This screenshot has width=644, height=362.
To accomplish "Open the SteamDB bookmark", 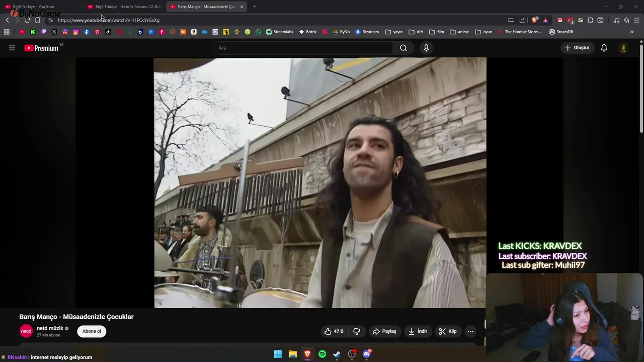I will 561,32.
